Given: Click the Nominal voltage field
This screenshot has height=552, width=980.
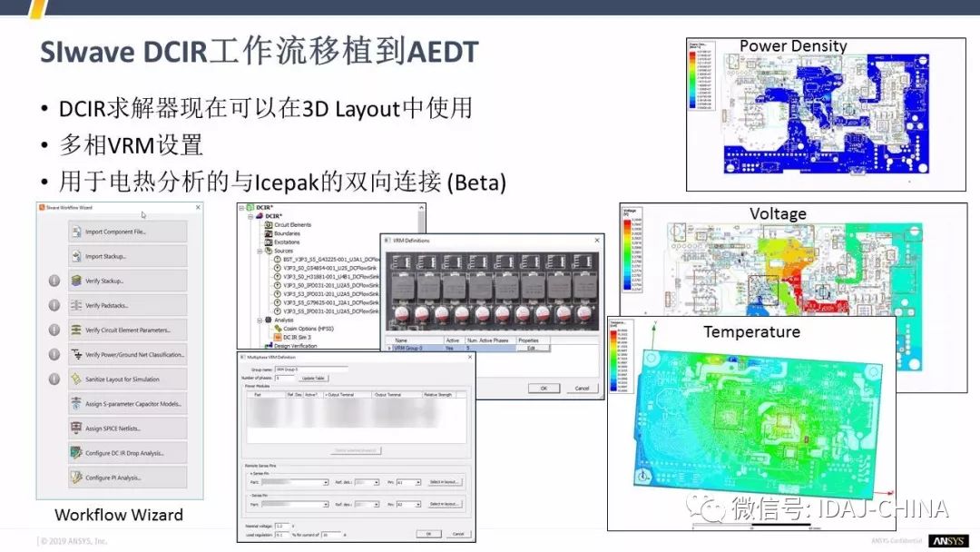Looking at the screenshot, I should point(282,527).
